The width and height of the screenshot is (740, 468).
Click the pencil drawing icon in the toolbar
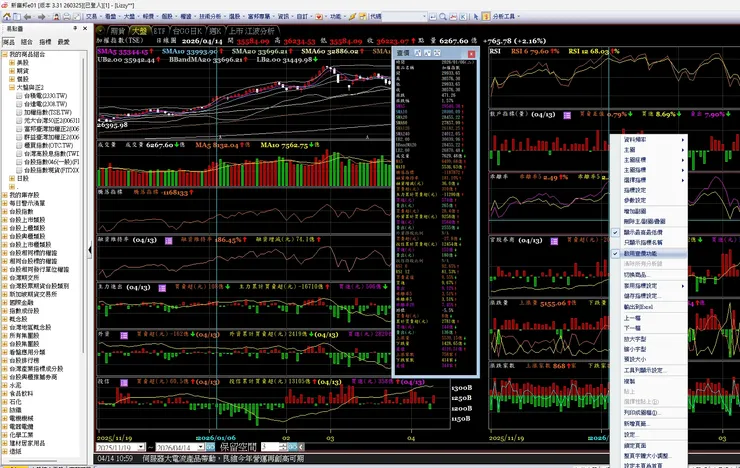coord(352,17)
